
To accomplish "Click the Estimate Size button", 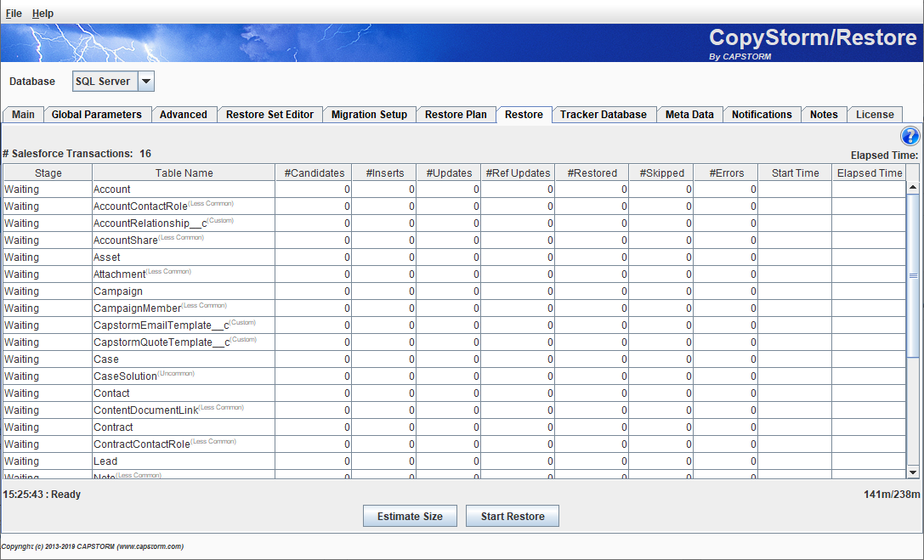I will 410,516.
